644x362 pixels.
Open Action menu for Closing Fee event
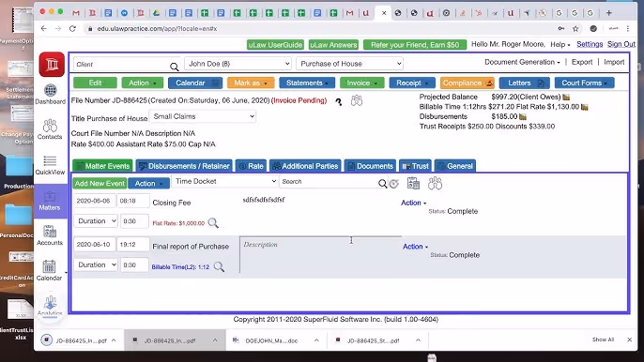point(413,203)
